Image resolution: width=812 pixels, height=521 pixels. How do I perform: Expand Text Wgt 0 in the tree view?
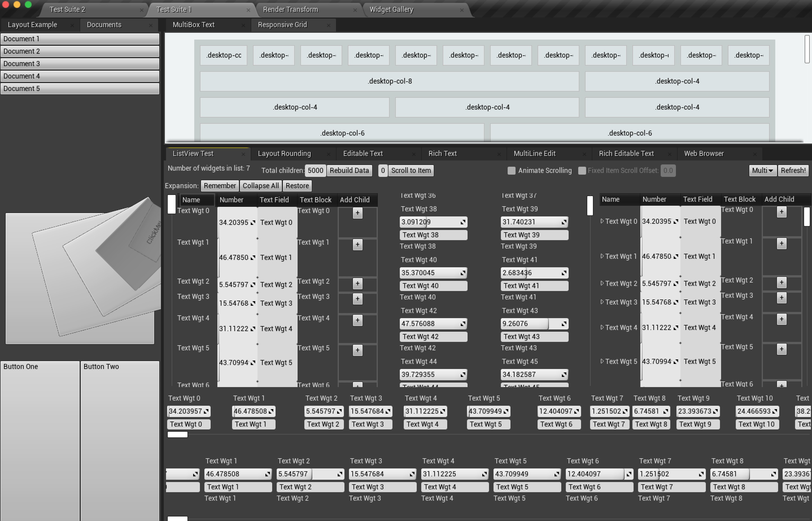(602, 221)
